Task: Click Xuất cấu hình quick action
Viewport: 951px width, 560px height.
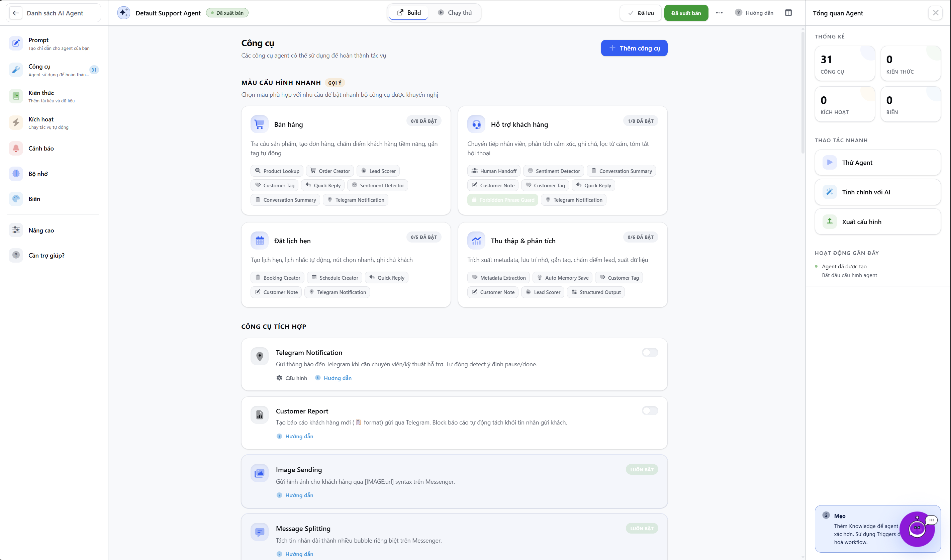Action: click(877, 222)
